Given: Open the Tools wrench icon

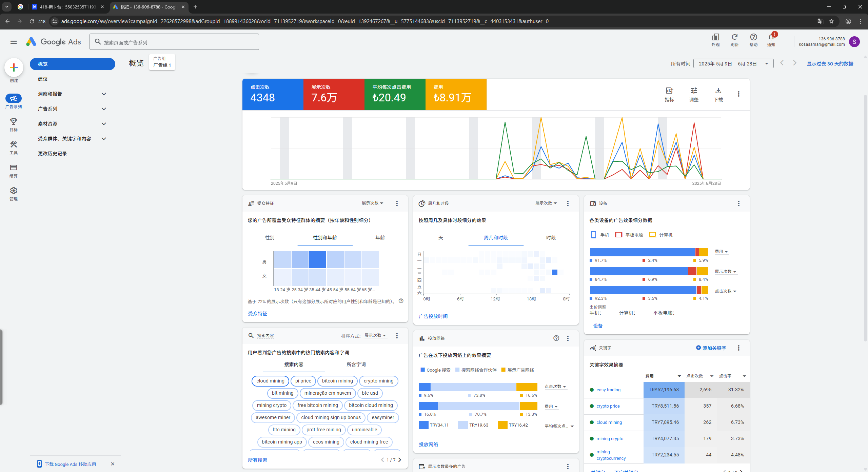Looking at the screenshot, I should [14, 144].
